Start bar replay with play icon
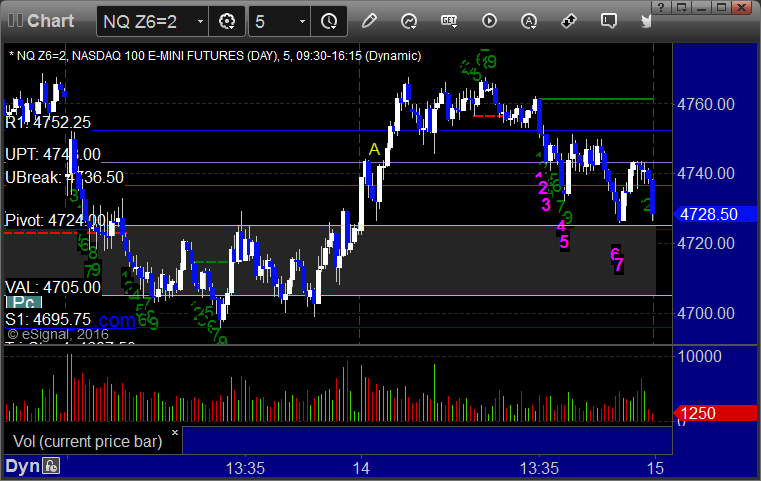The height and width of the screenshot is (481, 761). tap(489, 21)
